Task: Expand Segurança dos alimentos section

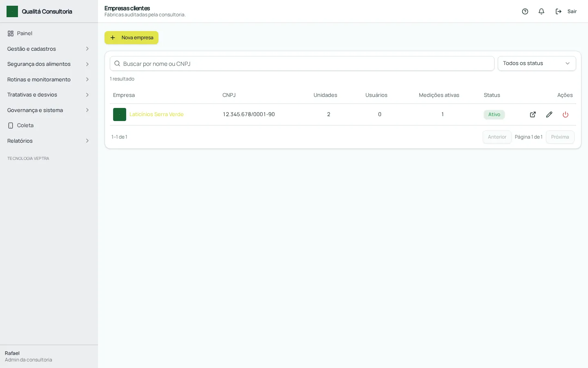Action: pos(49,64)
